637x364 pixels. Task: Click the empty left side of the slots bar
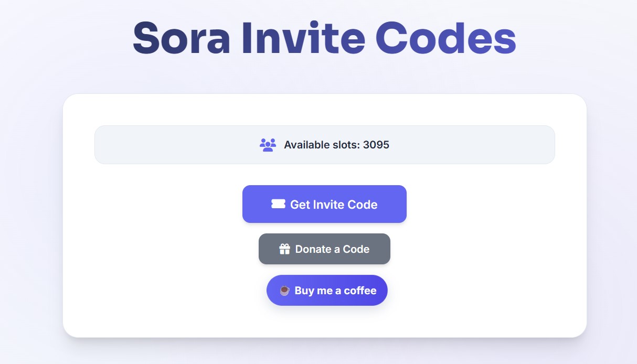pos(157,145)
